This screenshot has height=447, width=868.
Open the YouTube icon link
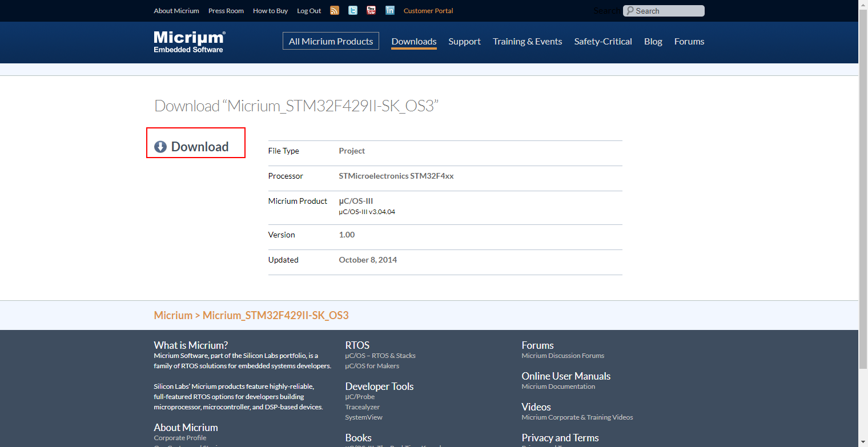coord(371,10)
